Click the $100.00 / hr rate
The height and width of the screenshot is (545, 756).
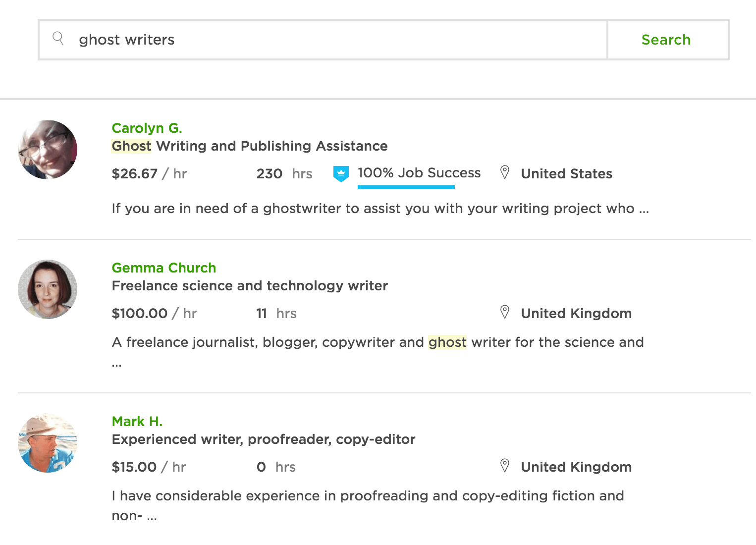(x=154, y=314)
